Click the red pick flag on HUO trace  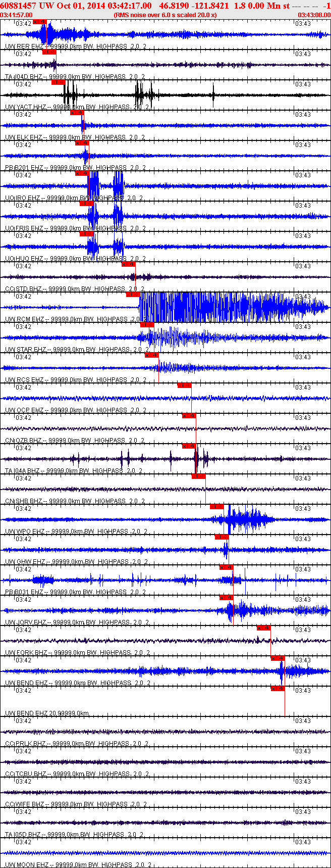click(x=86, y=234)
